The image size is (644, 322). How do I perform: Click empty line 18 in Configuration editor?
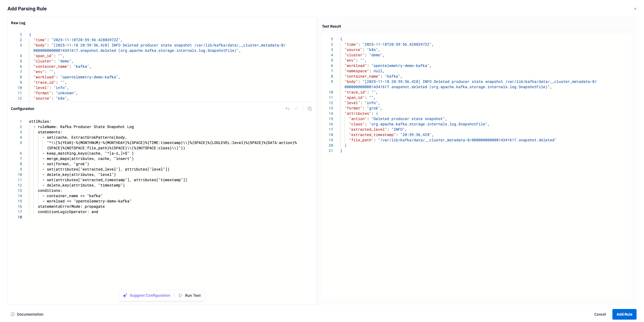pos(80,217)
